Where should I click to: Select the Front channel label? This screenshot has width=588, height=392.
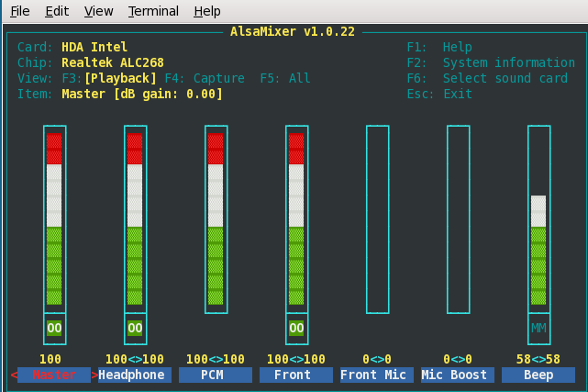coord(296,375)
